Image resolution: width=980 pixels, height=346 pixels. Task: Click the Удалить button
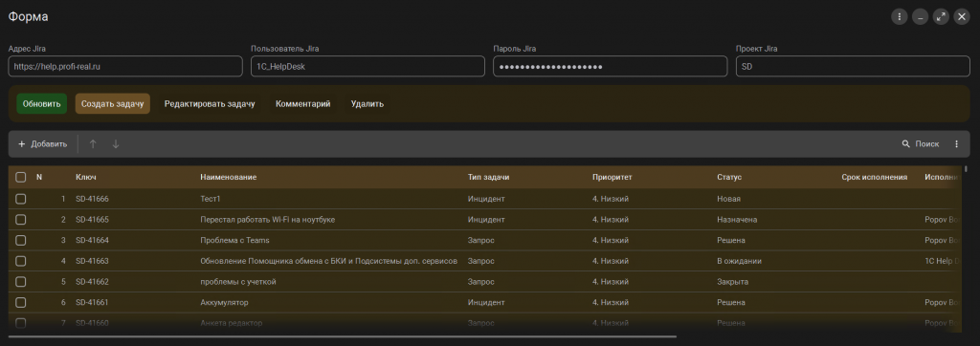367,103
